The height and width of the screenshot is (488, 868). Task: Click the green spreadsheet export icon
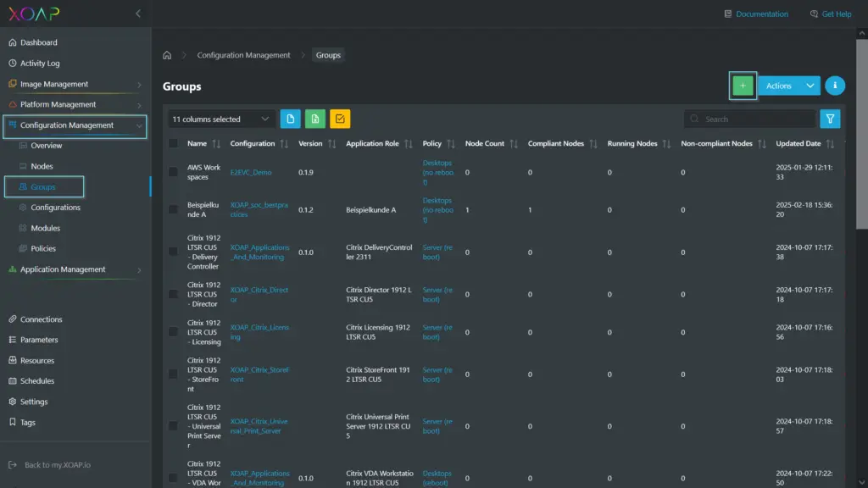(x=314, y=119)
